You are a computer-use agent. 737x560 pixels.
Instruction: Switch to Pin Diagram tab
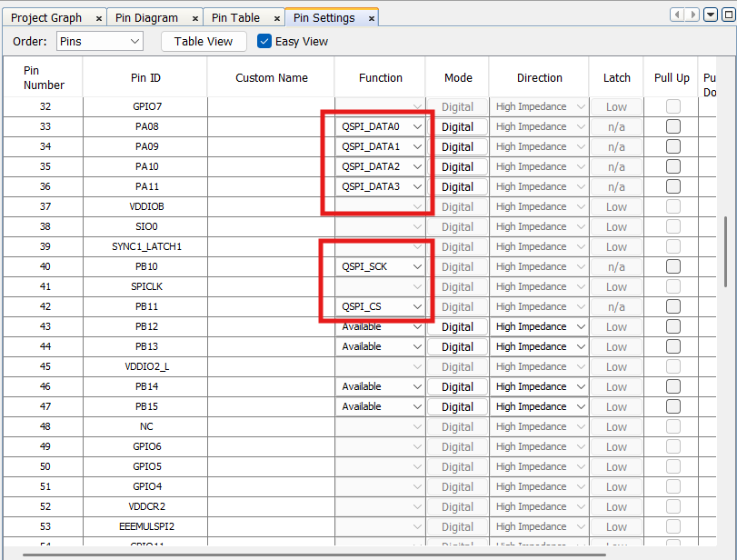pos(146,18)
